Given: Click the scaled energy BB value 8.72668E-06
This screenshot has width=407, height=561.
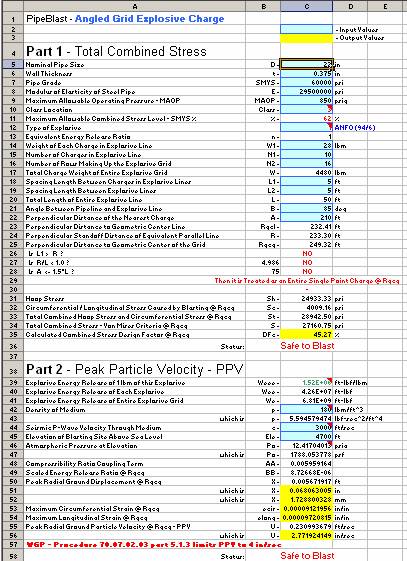Looking at the screenshot, I should point(307,472).
